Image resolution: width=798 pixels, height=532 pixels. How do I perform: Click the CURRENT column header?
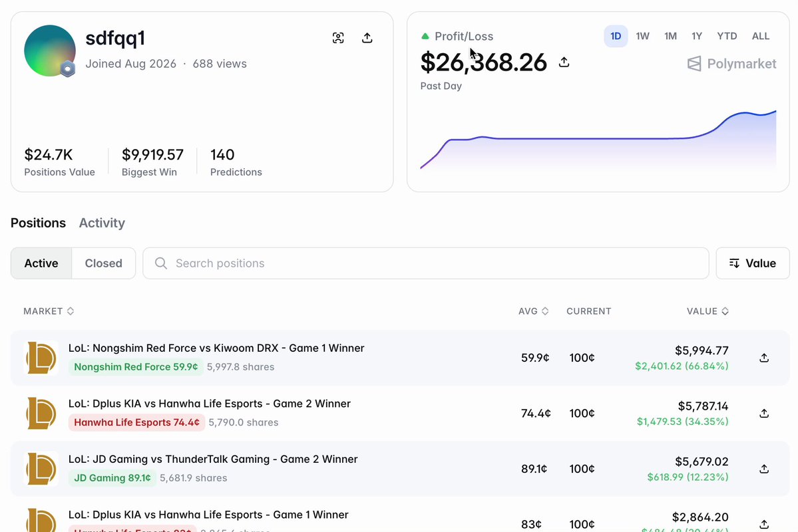click(589, 311)
